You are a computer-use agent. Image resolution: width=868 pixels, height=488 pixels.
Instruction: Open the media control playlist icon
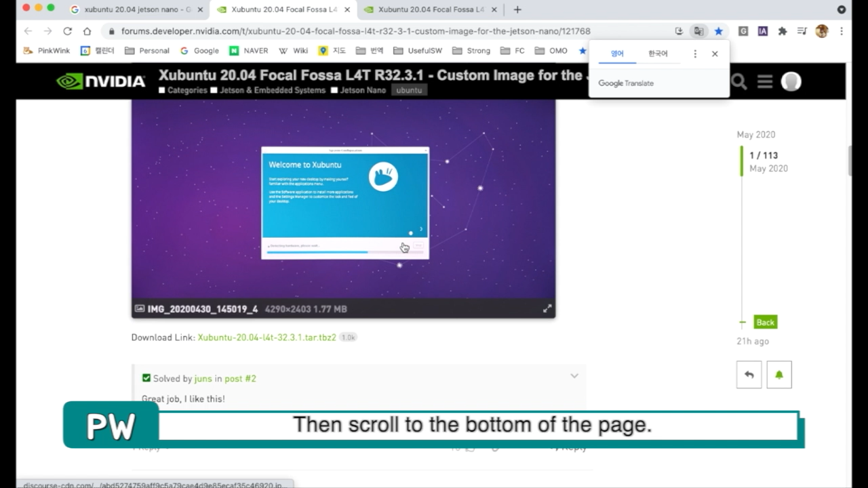pos(802,31)
